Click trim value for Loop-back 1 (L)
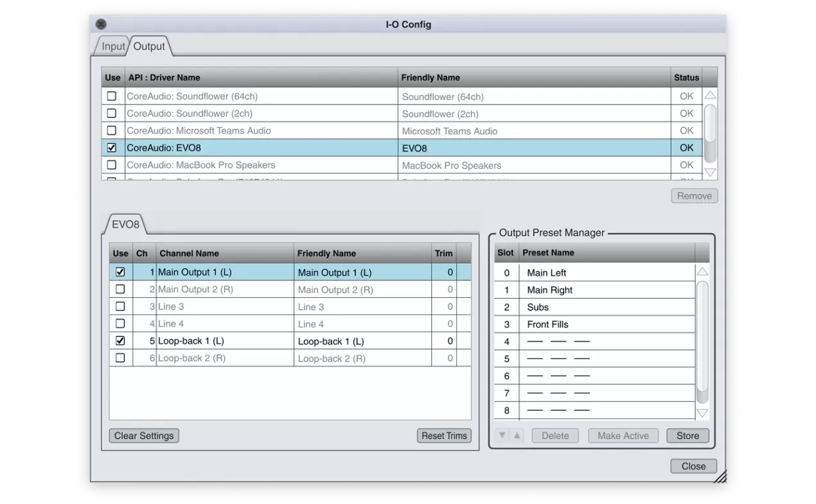Screen dimensions: 816x504 click(444, 341)
